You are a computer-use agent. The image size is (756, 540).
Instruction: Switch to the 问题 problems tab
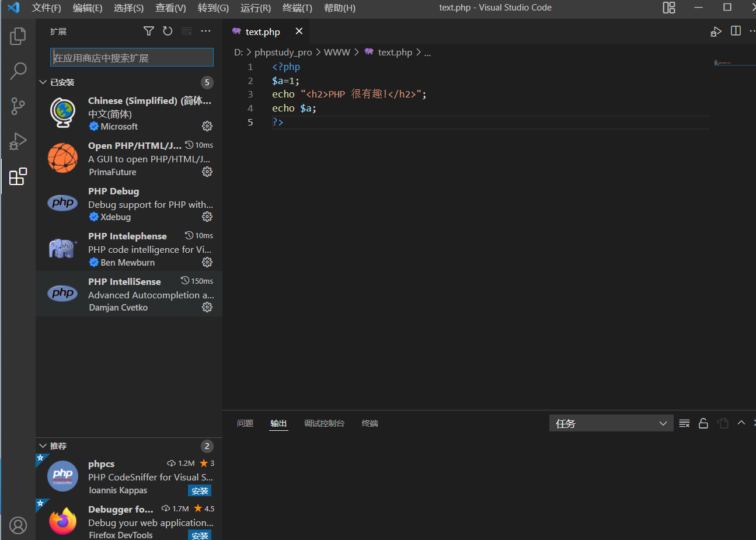point(245,423)
